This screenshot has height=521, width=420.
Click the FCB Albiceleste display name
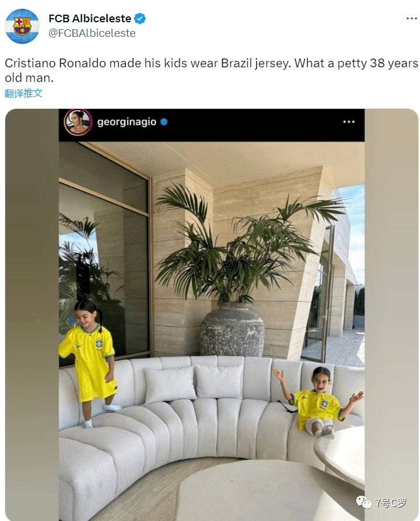[90, 19]
